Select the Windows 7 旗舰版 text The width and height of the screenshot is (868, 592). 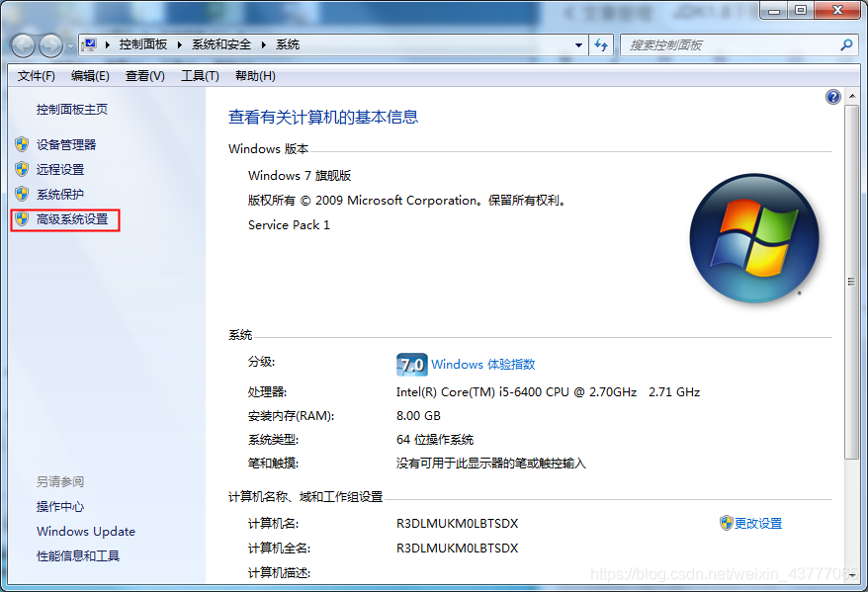(300, 176)
